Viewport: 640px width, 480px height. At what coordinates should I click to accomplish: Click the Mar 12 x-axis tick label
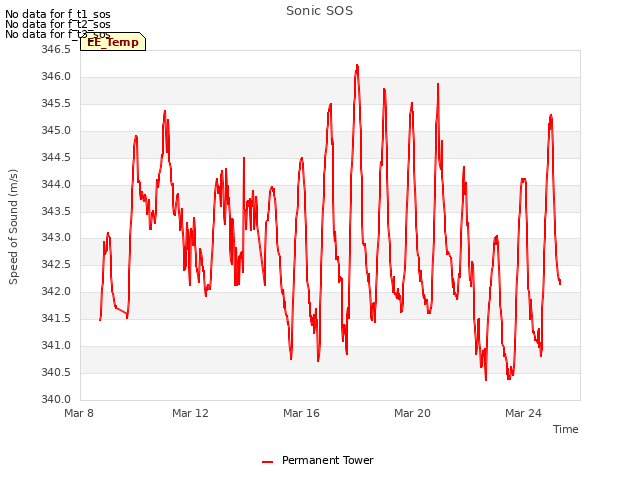pos(190,413)
